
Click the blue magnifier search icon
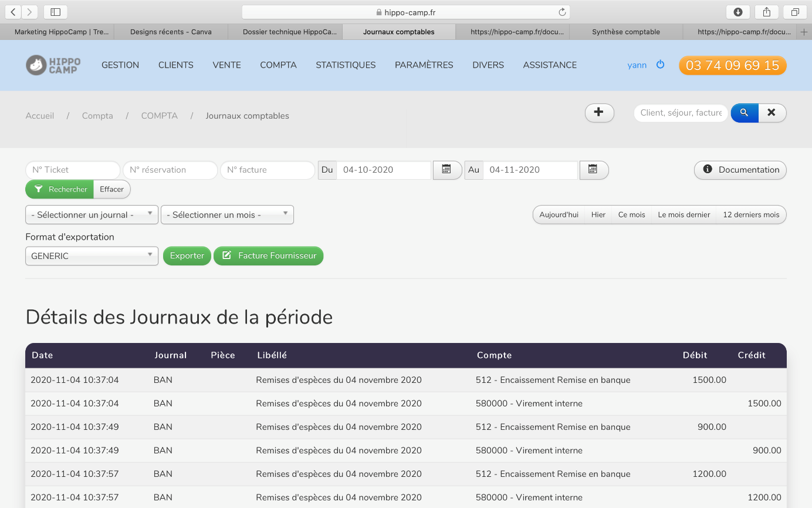744,113
